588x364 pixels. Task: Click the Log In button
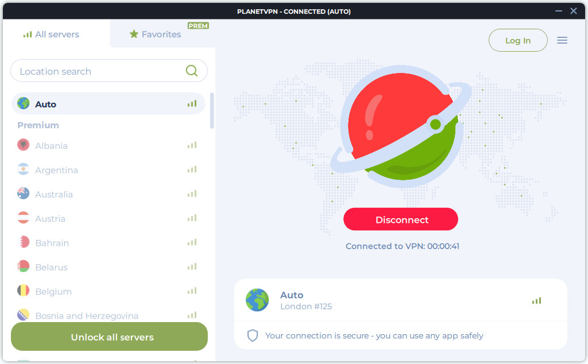518,40
